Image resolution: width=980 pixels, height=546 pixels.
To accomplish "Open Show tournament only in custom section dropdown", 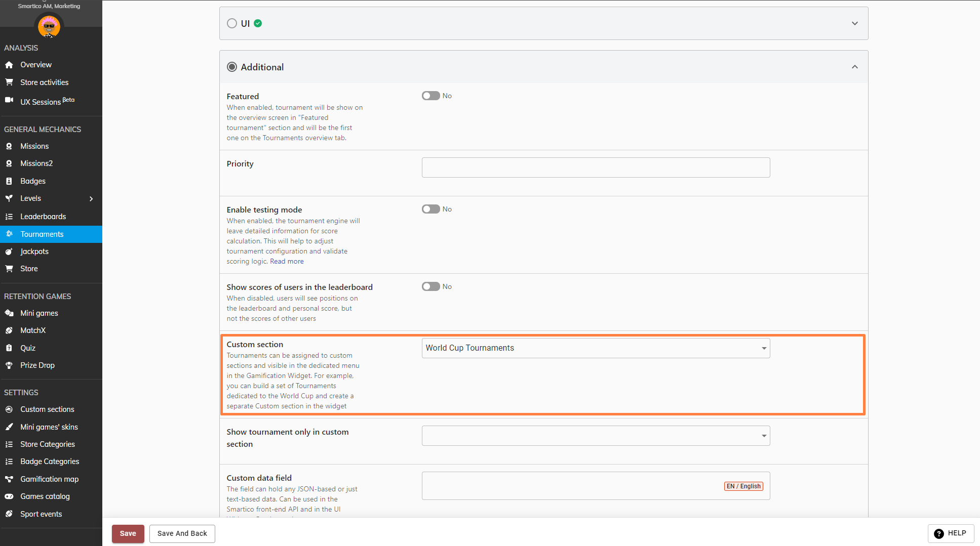I will coord(596,436).
